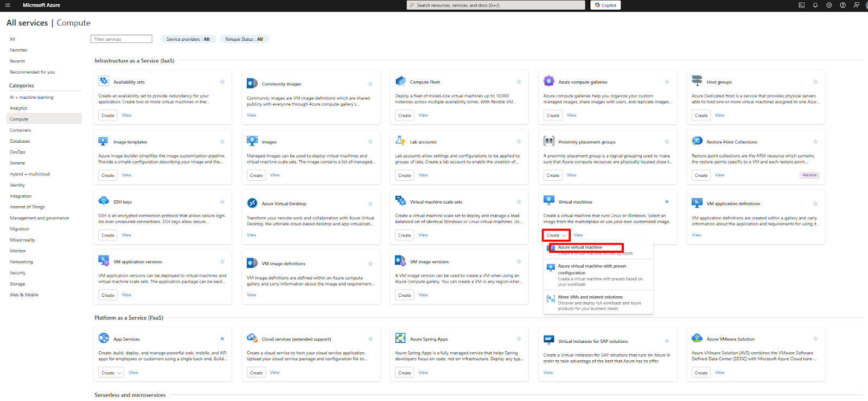Open the feedback icon in top bar
This screenshot has width=868, height=401.
point(857,5)
